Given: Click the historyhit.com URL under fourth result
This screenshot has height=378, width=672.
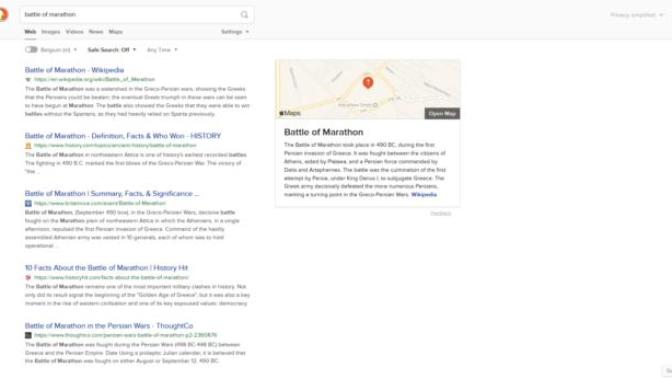Looking at the screenshot, I should coord(111,278).
